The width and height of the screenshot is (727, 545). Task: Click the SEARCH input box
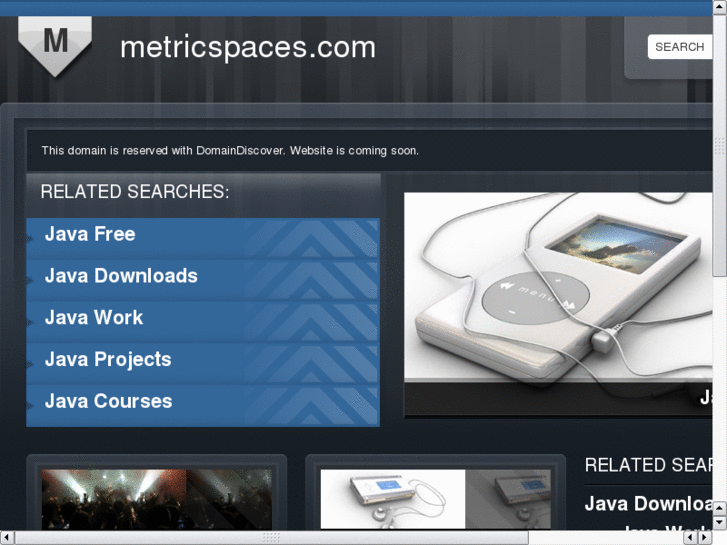coord(680,47)
